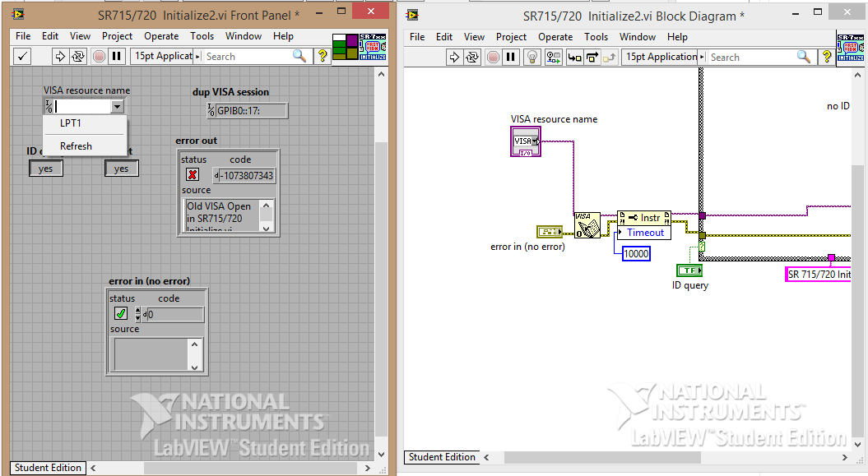Click error in code stepper arrows

(x=138, y=315)
